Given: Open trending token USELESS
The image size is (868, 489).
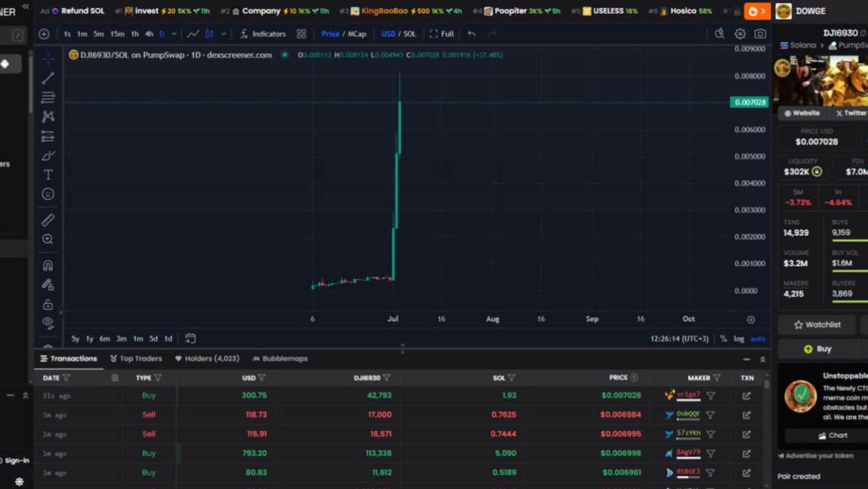Looking at the screenshot, I should 604,11.
